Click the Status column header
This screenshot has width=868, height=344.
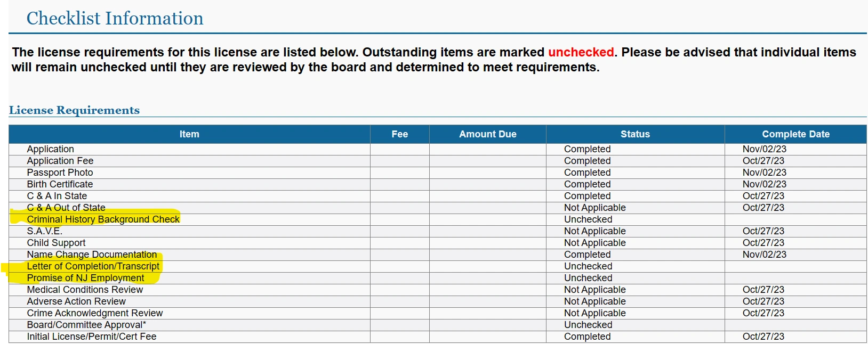click(635, 134)
